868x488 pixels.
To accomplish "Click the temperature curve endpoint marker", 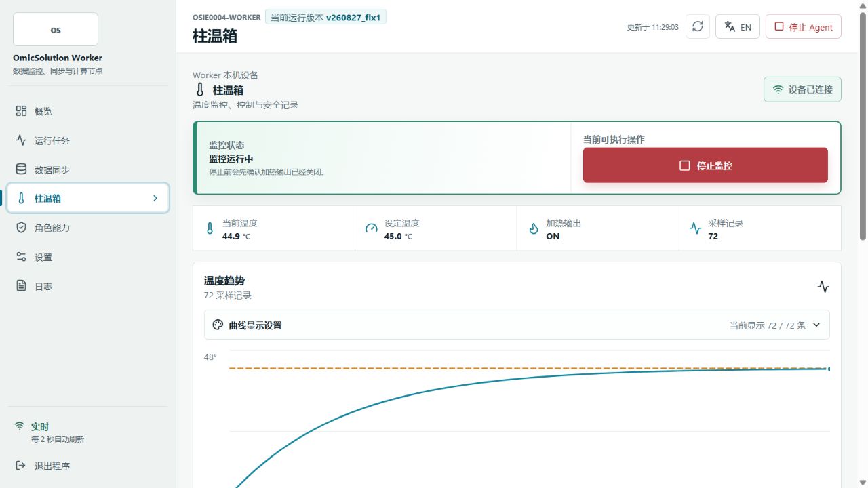I will (828, 369).
